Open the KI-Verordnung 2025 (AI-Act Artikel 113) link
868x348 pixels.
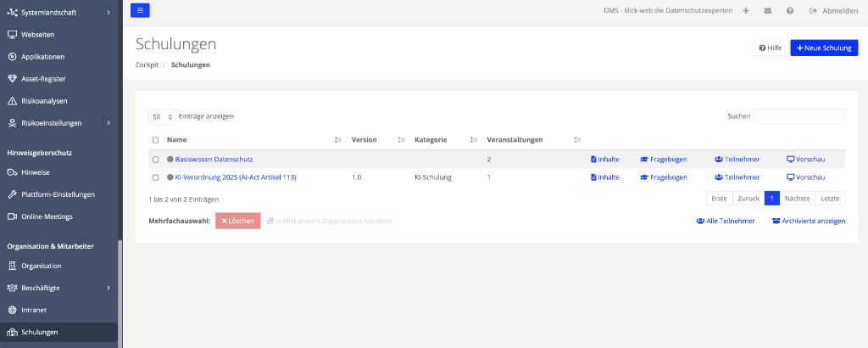[236, 177]
